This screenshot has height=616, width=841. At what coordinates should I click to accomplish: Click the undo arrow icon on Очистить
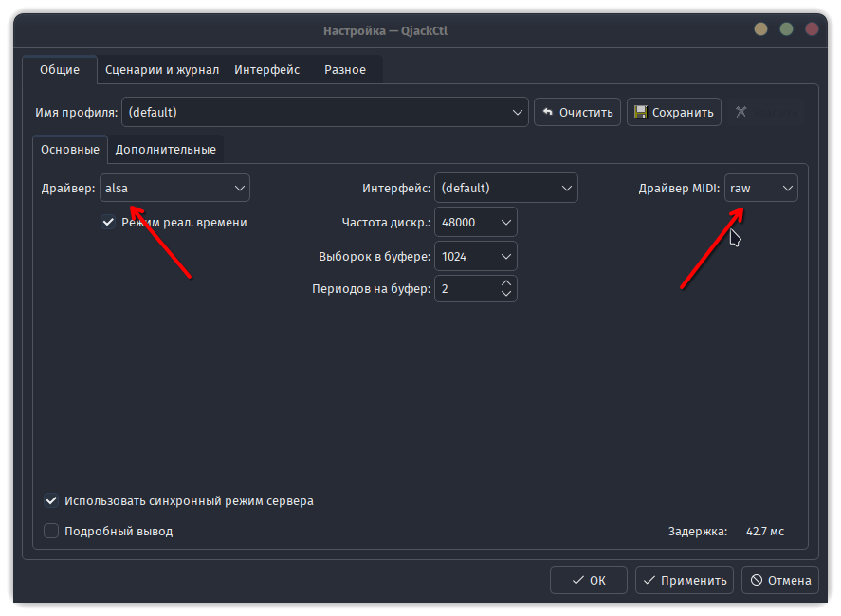click(x=546, y=111)
